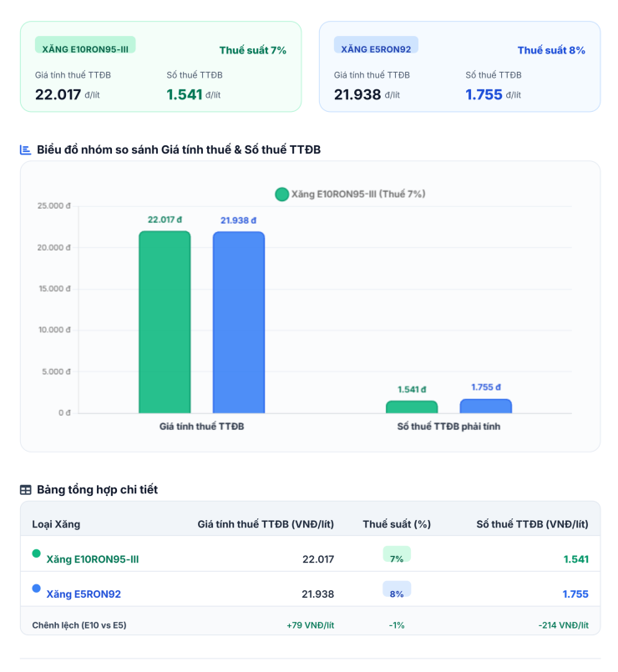
Task: Click the small blue 1.755 đ bar
Action: (486, 407)
